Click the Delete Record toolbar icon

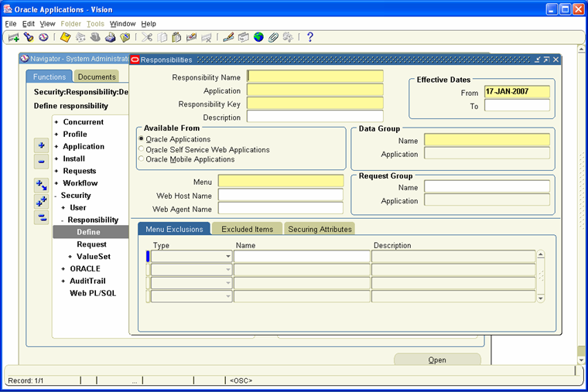pos(207,37)
